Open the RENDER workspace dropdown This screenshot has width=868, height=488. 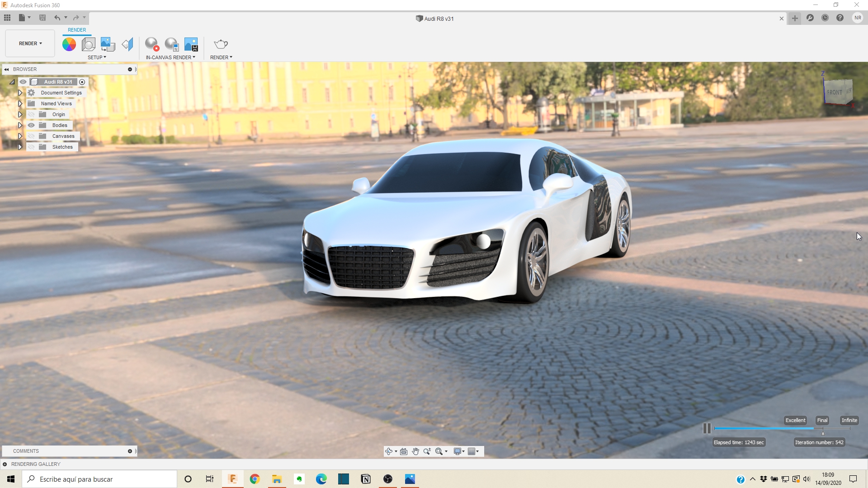click(x=30, y=43)
